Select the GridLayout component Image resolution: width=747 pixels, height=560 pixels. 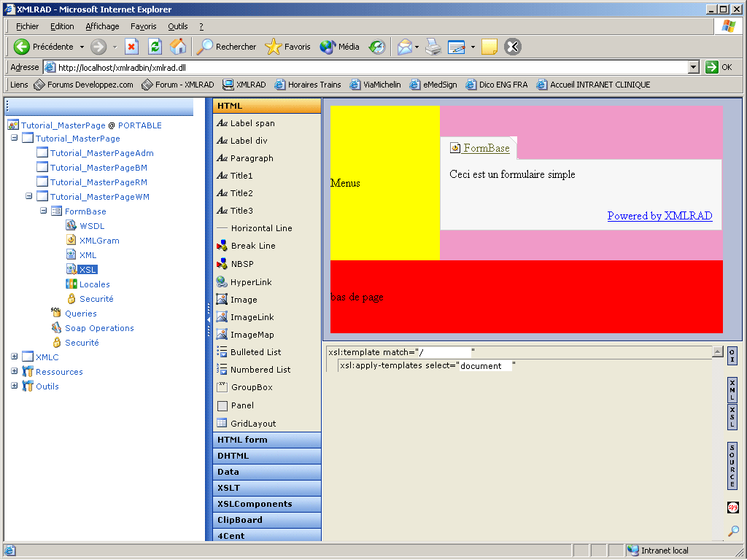tap(253, 424)
